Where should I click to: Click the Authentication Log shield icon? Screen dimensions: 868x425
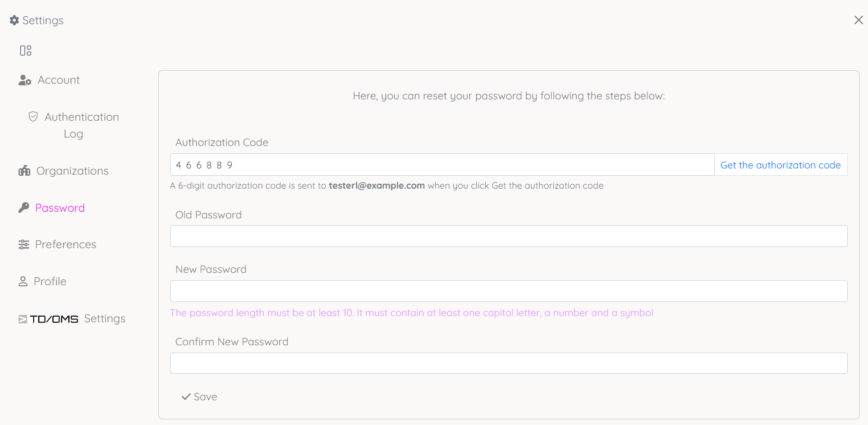(x=33, y=117)
